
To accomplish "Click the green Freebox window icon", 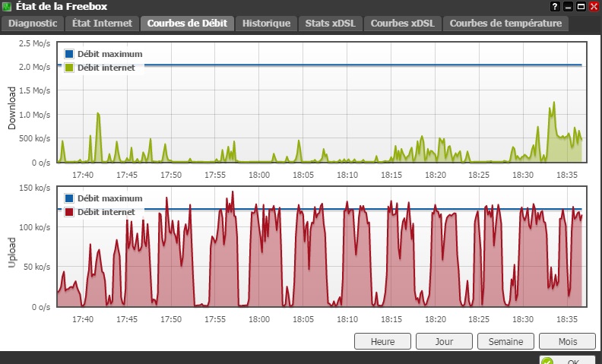I will (7, 7).
